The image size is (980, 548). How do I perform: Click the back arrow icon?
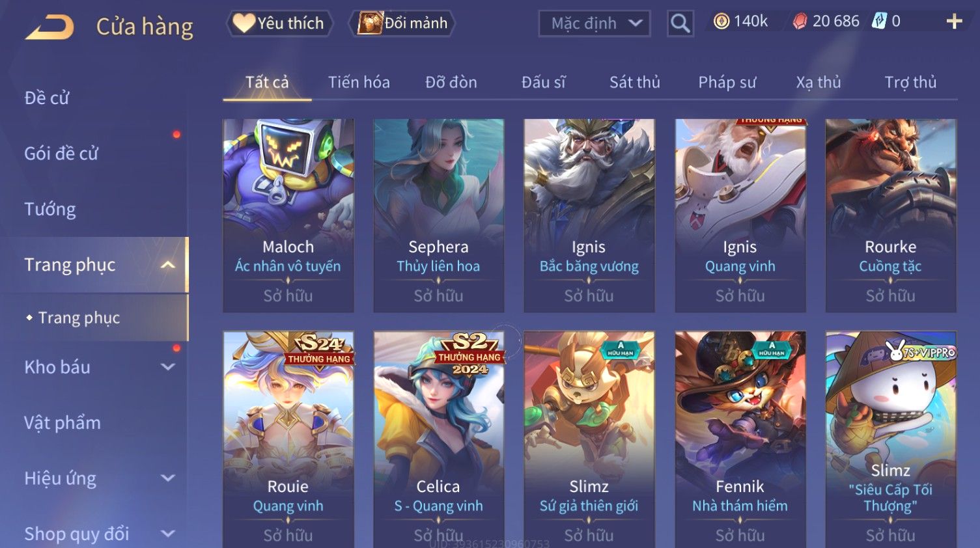(x=49, y=27)
